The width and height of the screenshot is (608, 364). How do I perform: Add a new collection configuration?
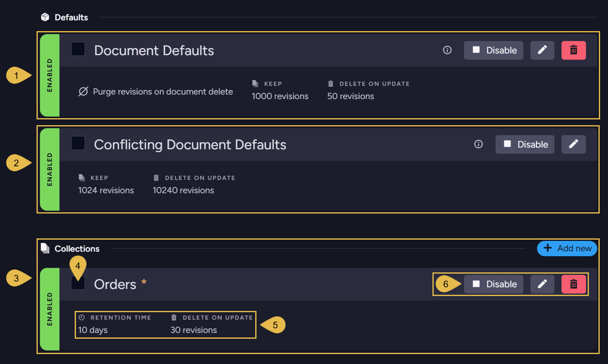567,248
